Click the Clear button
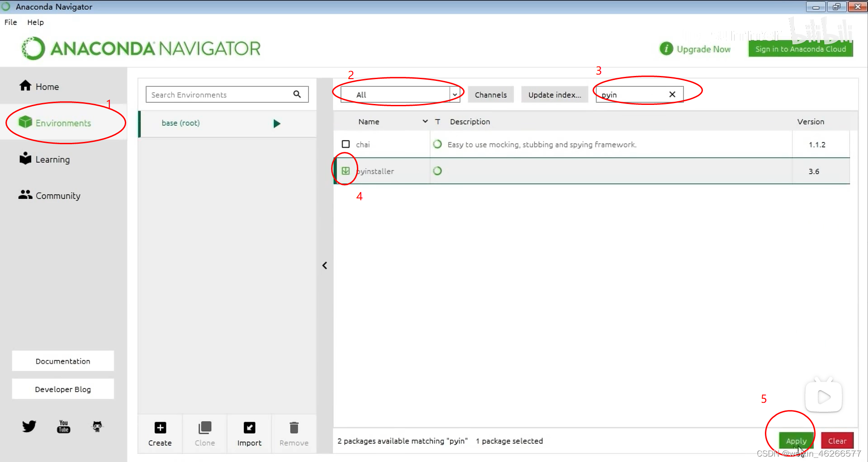Image resolution: width=868 pixels, height=462 pixels. point(837,441)
